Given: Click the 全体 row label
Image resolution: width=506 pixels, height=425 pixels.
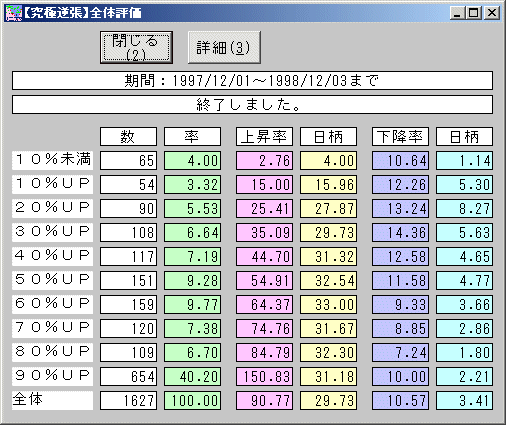Looking at the screenshot, I should pos(52,400).
